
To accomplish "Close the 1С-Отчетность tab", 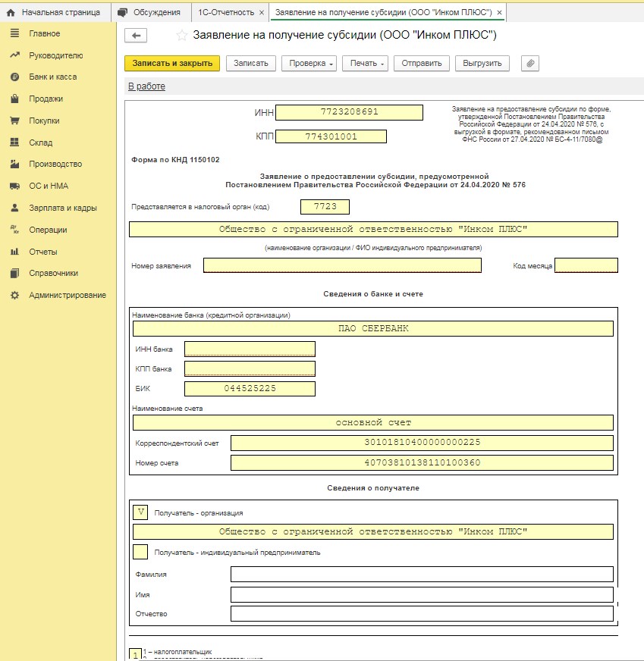I will pos(262,13).
